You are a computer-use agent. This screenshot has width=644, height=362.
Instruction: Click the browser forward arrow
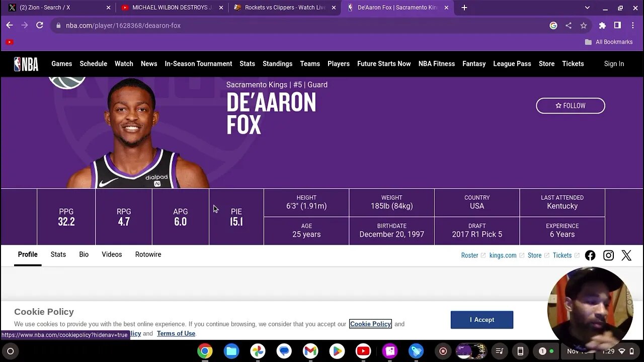(25, 25)
